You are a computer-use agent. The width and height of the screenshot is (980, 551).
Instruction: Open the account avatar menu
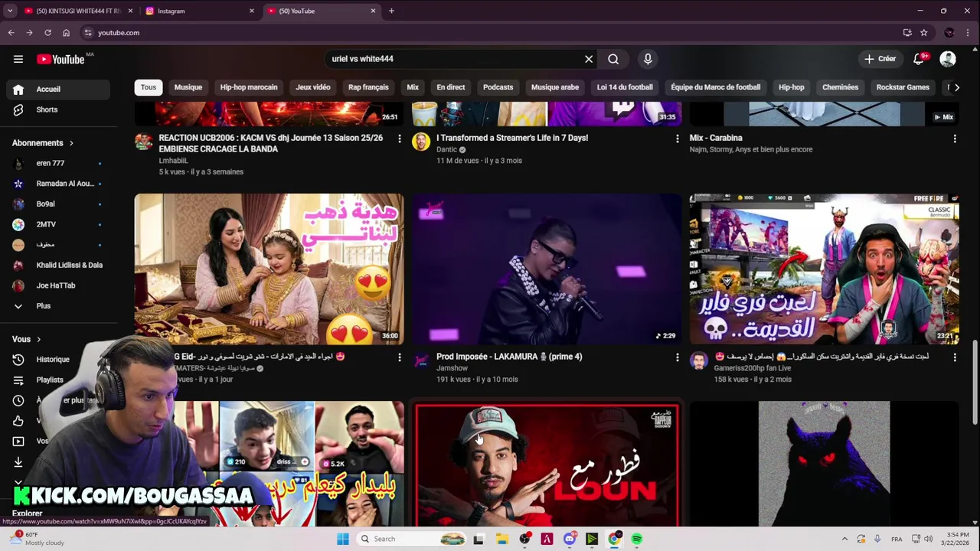coord(948,59)
